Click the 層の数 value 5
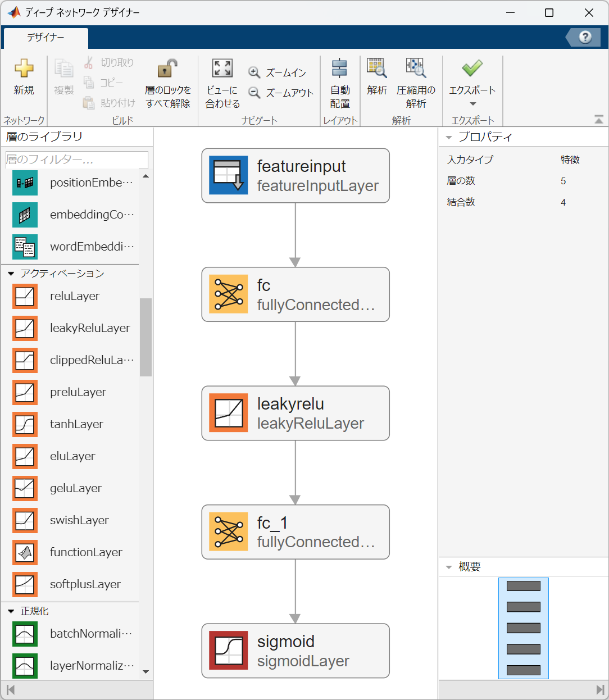The width and height of the screenshot is (609, 700). pos(563,181)
